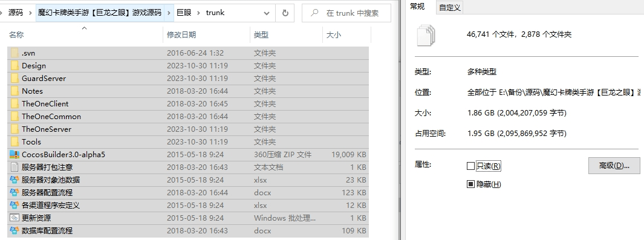
Task: Click the CocosBuilder3.0-alpha5 ZIP archive icon
Action: [x=15, y=155]
